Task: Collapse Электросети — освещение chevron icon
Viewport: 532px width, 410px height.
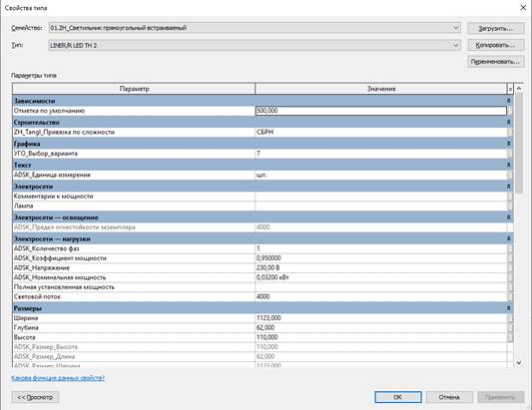Action: pyautogui.click(x=509, y=217)
